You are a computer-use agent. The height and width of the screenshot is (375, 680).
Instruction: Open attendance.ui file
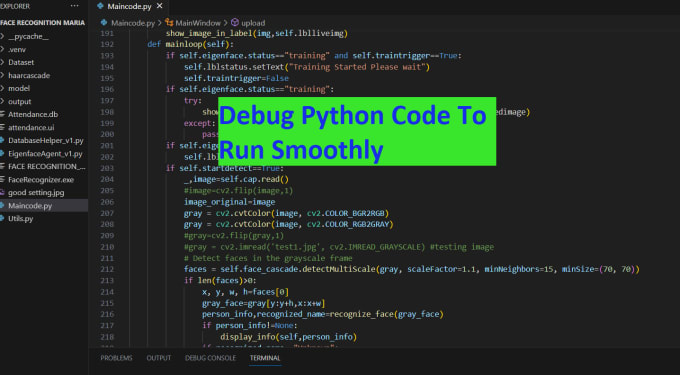coord(31,127)
